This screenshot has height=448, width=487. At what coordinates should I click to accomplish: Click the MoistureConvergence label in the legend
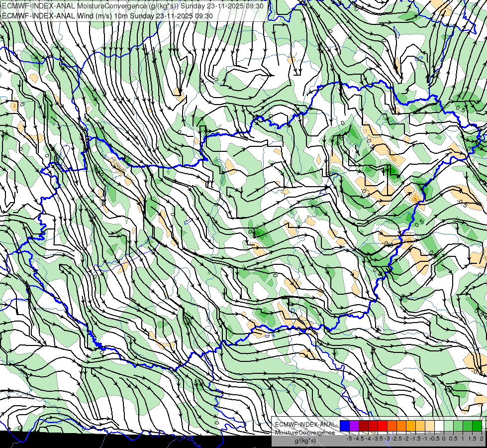click(x=305, y=433)
